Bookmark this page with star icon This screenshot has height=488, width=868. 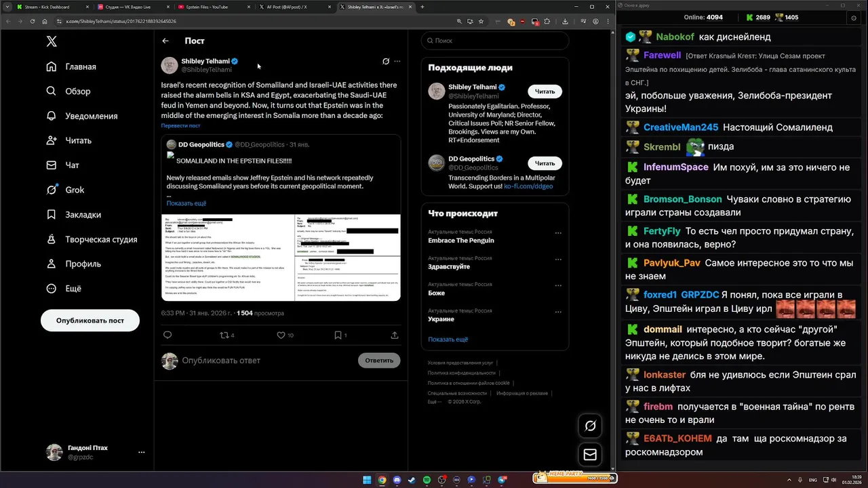(x=481, y=21)
